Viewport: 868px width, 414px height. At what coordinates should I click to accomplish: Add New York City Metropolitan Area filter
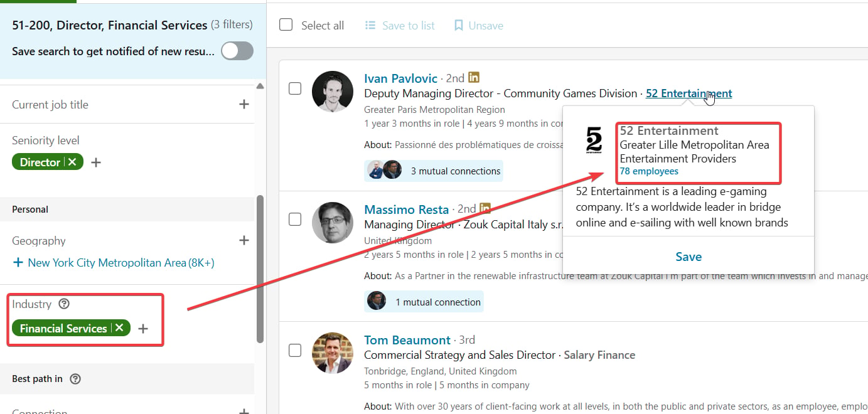click(x=114, y=263)
